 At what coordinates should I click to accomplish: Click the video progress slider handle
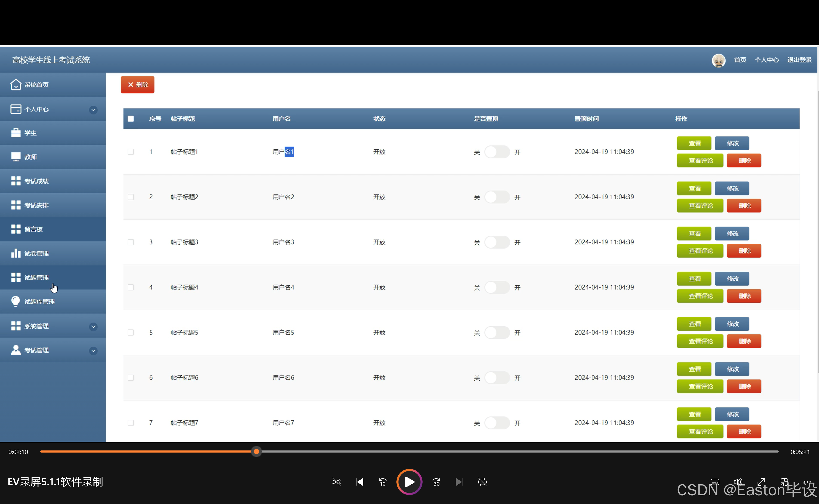pyautogui.click(x=256, y=452)
